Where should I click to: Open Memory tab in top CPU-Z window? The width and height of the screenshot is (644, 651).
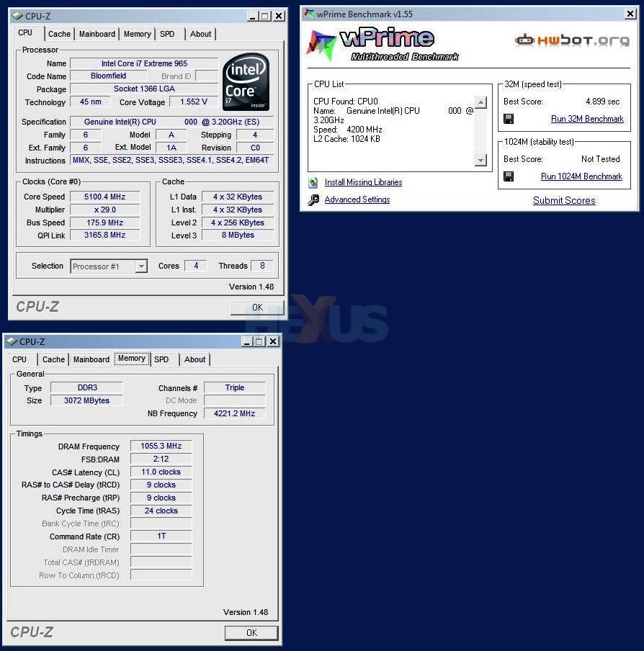[x=137, y=34]
